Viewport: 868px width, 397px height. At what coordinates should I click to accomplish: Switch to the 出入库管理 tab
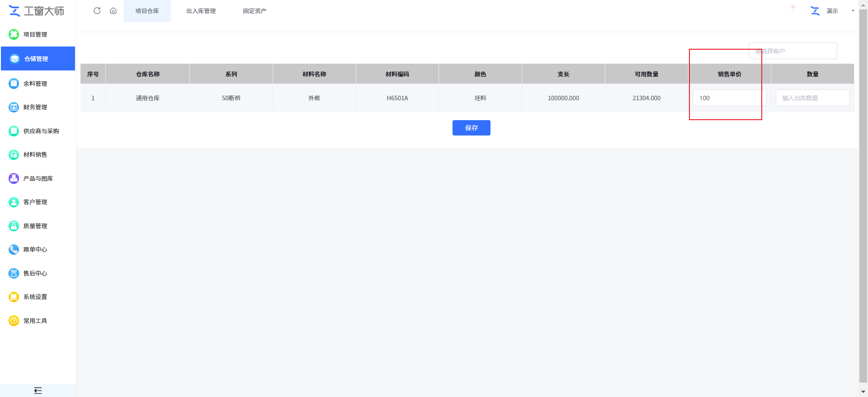pos(201,11)
